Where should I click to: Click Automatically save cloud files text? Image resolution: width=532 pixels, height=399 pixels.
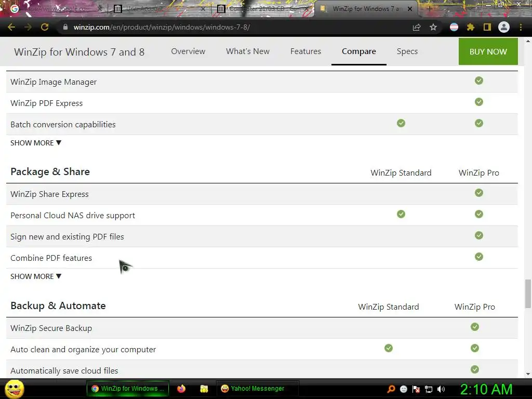tap(64, 371)
